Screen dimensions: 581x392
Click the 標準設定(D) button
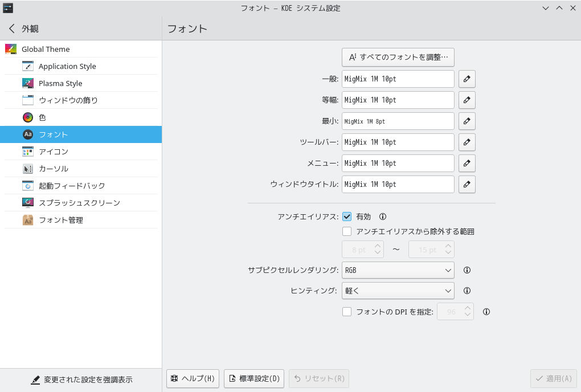click(254, 378)
